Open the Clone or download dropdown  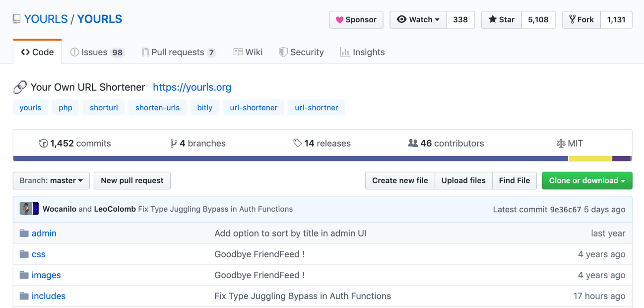pyautogui.click(x=587, y=180)
